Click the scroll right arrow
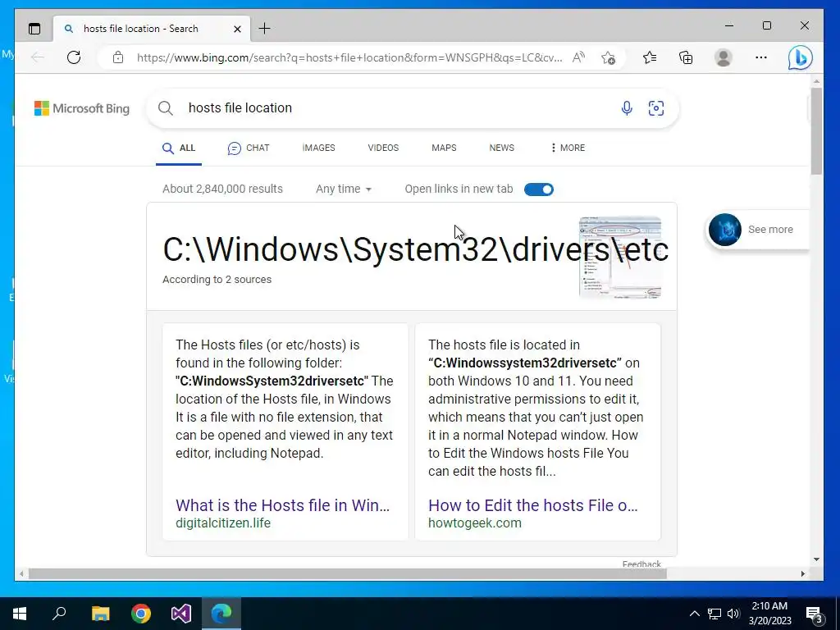840x630 pixels. [802, 573]
